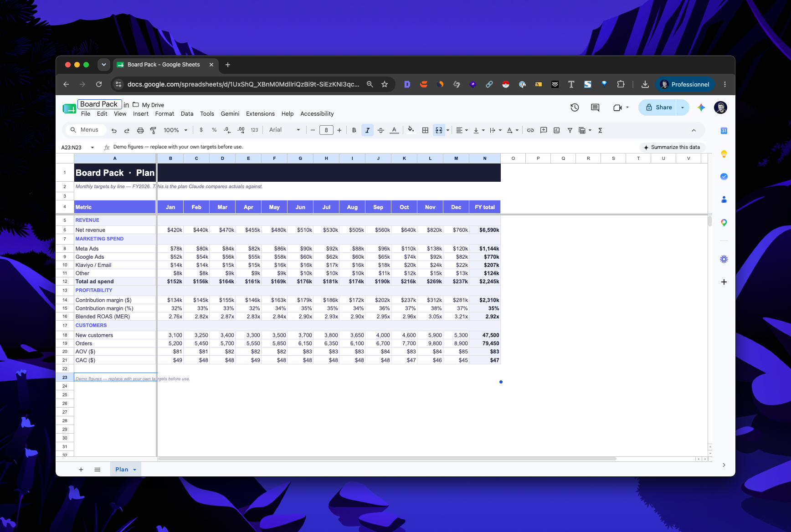Viewport: 791px width, 532px height.
Task: Get add-ons with the side panel plus icon
Action: click(x=724, y=282)
